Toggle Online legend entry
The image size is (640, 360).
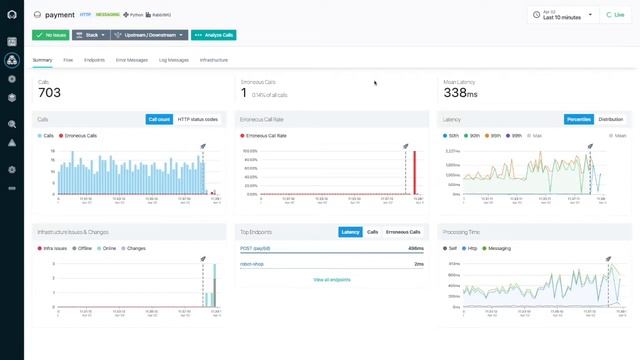click(107, 248)
